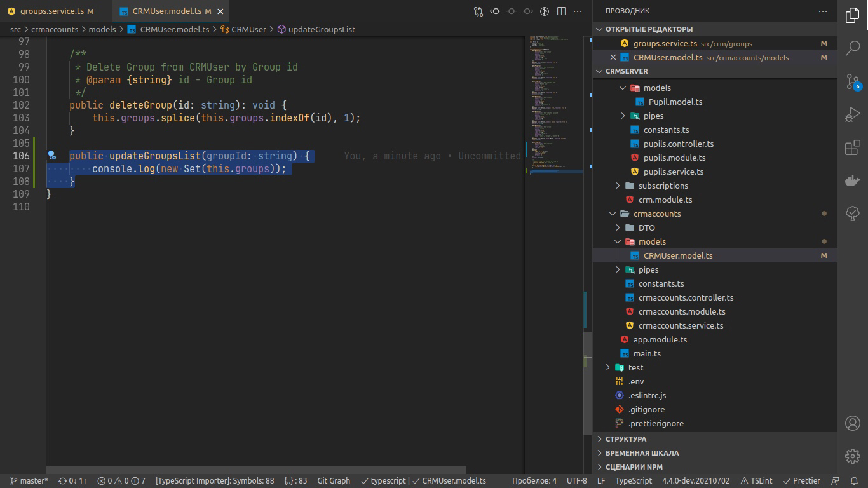Open the Manage gear icon

853,456
